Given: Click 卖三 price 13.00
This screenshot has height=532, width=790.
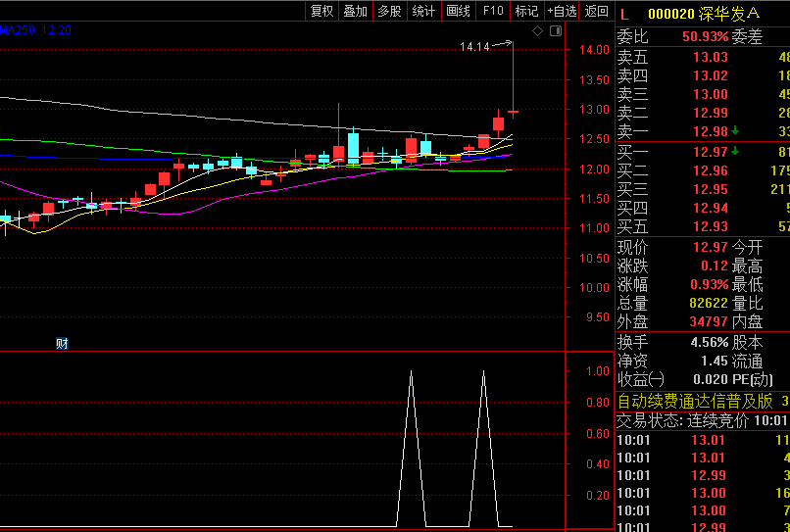Looking at the screenshot, I should click(x=711, y=94).
